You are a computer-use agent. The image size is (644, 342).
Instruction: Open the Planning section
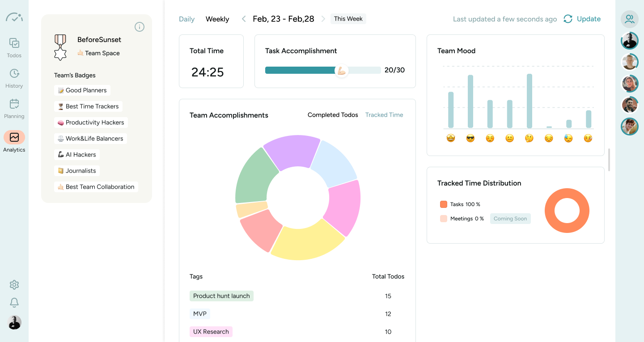tap(14, 107)
